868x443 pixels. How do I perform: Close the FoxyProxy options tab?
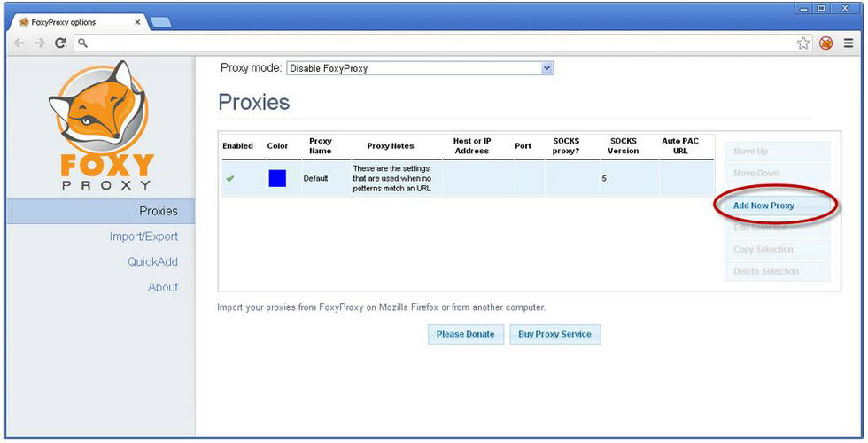137,22
